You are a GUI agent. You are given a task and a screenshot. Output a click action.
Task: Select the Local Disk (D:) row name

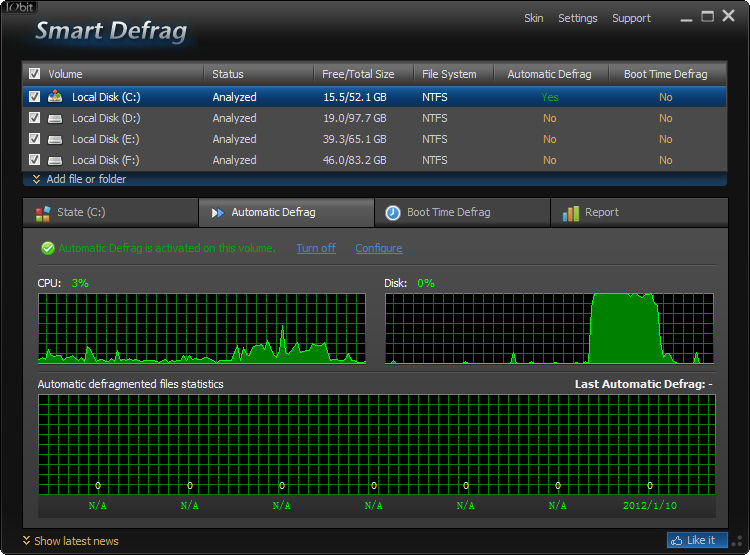click(106, 118)
